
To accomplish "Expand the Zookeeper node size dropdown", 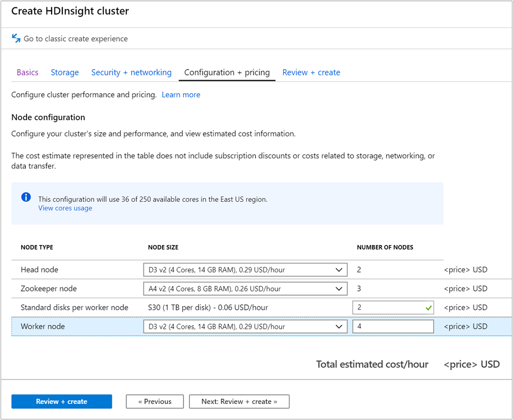I will point(245,289).
